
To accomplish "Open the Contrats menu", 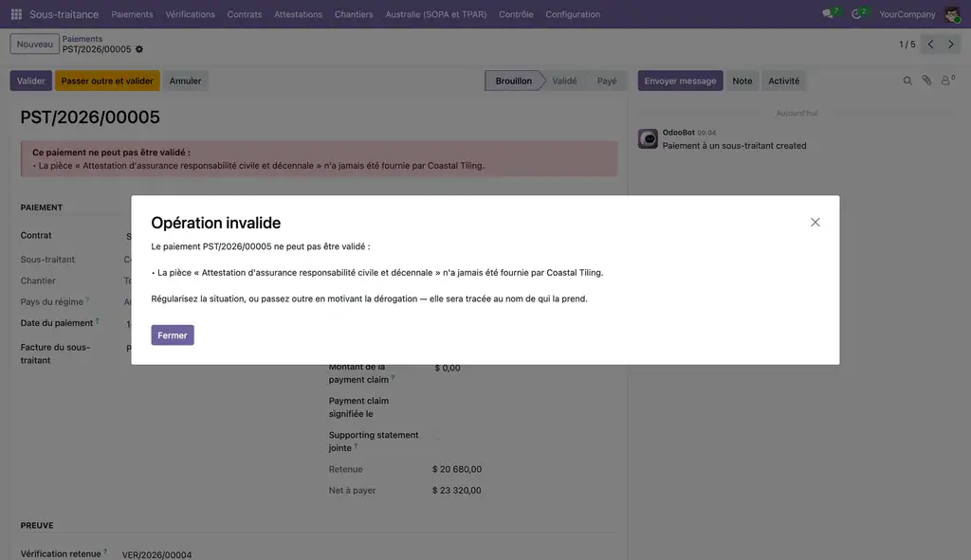I will 245,14.
